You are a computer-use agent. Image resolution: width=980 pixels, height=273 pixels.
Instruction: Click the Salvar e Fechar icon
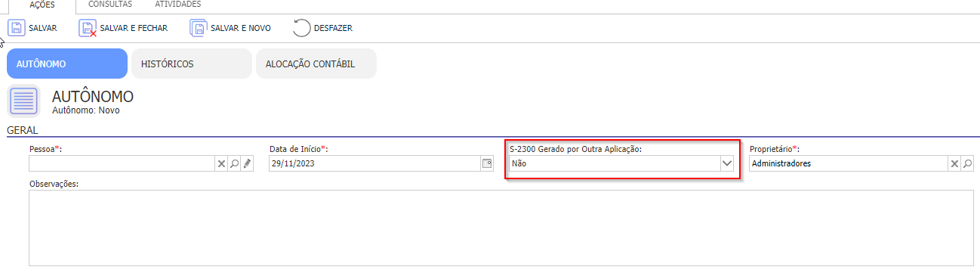coord(88,29)
